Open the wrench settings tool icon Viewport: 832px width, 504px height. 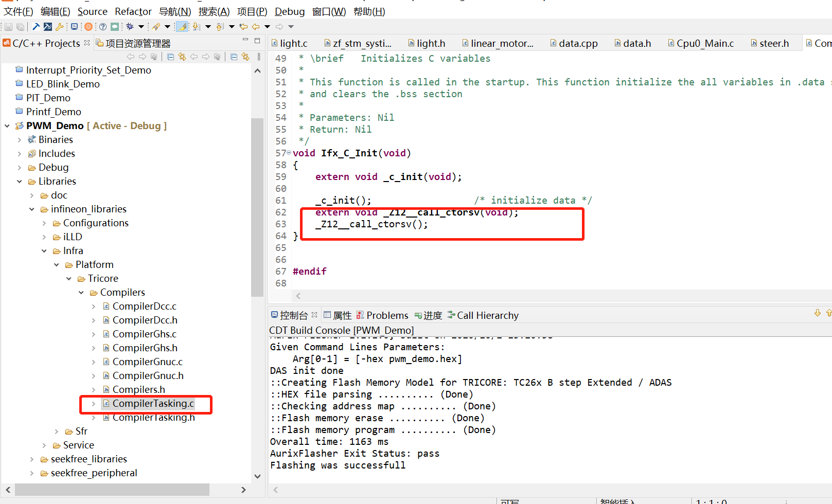tap(60, 27)
